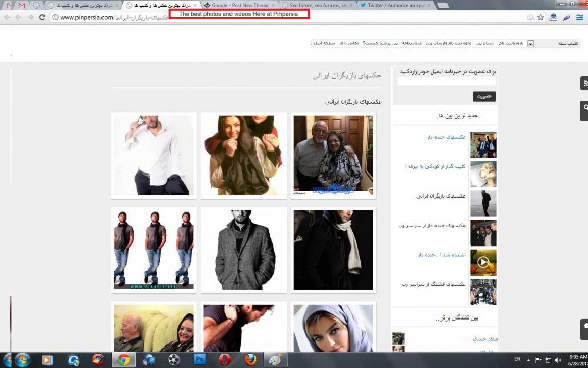Image resolution: width=588 pixels, height=368 pixels.
Task: Reload the pinpersia page
Action: [42, 17]
